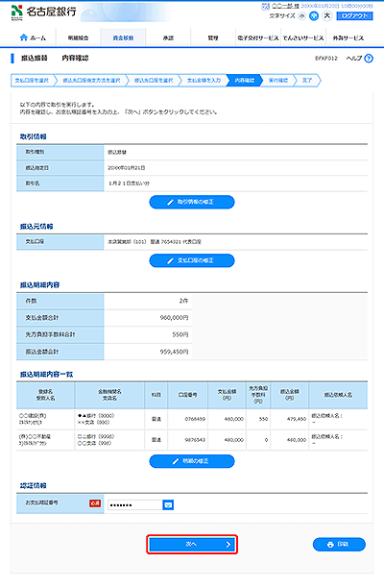384x588 pixels.
Task: Focus the お支払暗証番号 password field
Action: 134,505
